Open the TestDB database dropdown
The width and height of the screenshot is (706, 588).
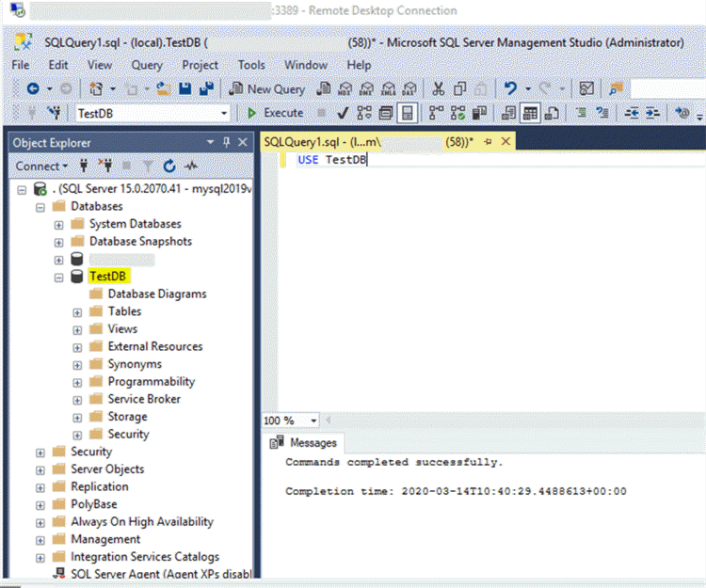224,113
